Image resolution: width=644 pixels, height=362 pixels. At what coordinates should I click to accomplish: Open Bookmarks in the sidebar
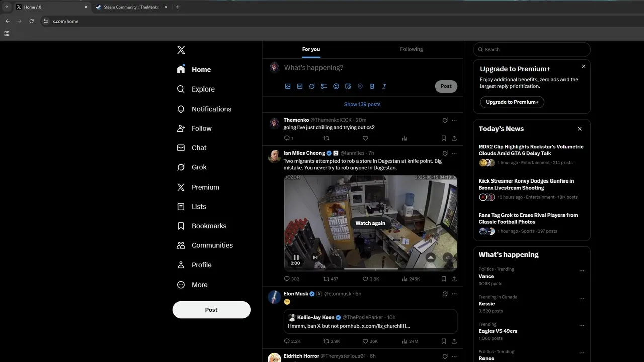(202, 226)
